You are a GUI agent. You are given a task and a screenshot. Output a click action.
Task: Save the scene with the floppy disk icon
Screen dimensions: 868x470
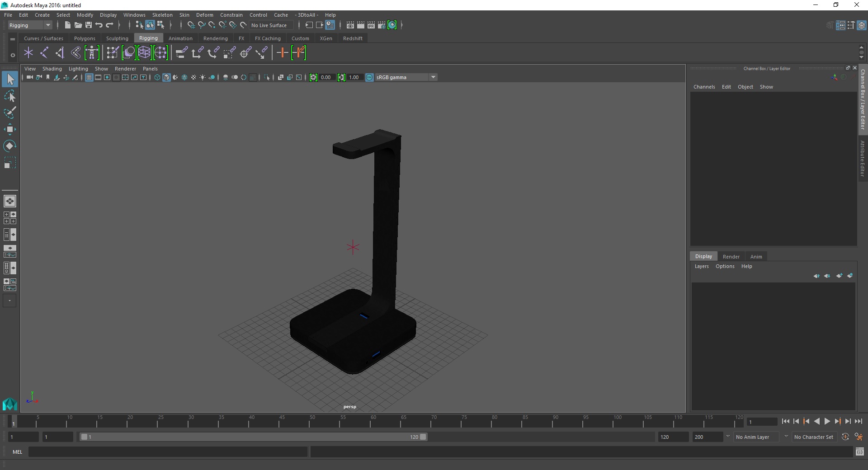[x=89, y=25]
